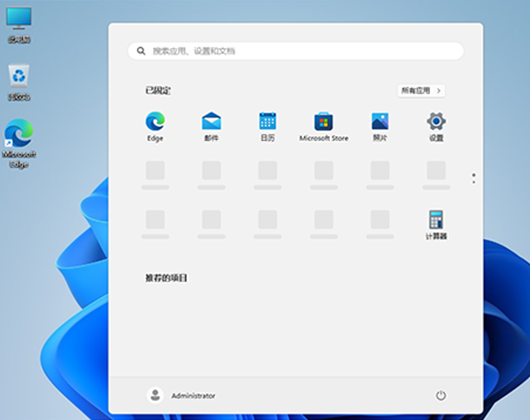Launch the Mail (邮件) app

pos(211,127)
